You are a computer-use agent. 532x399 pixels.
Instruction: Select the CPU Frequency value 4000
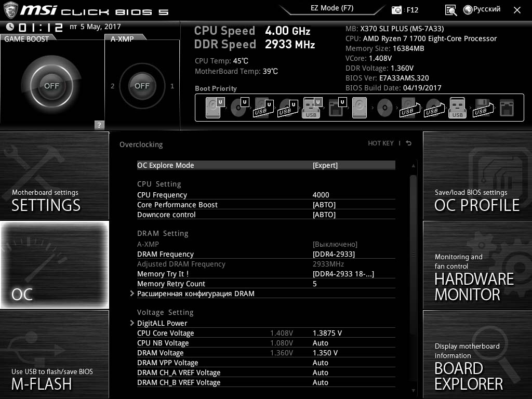(x=321, y=195)
